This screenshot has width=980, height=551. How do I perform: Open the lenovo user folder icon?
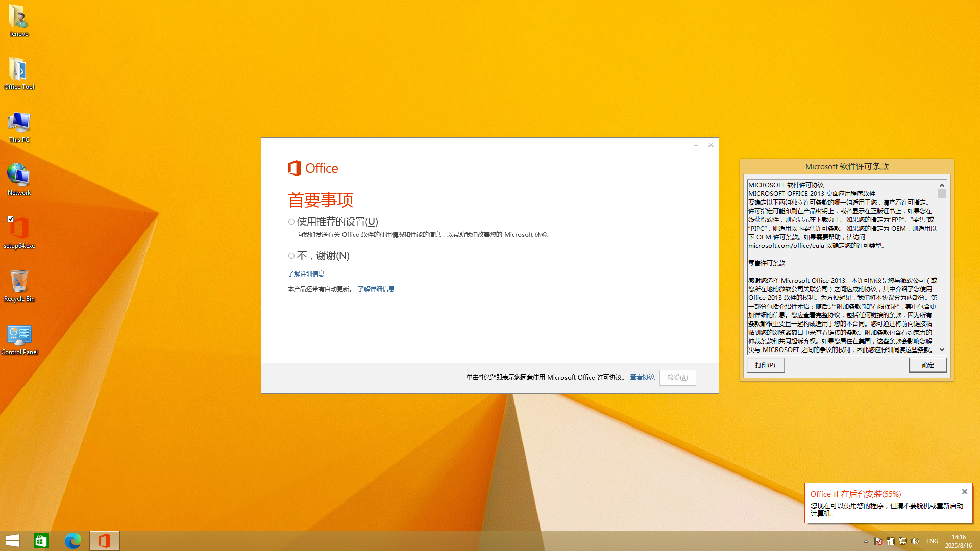click(19, 17)
